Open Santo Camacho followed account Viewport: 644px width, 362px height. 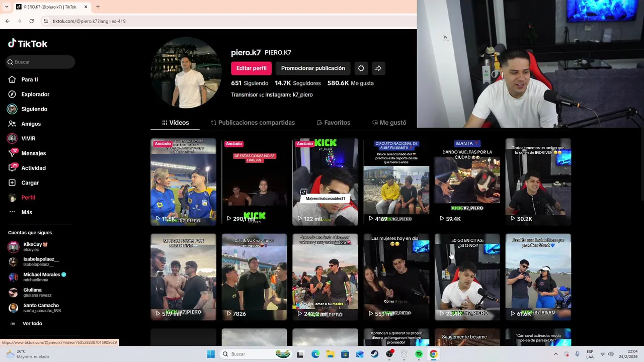(34, 308)
